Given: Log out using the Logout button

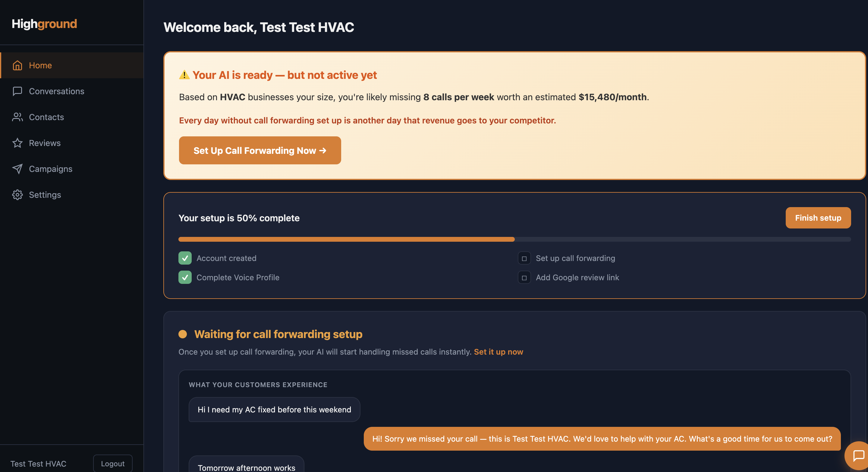Looking at the screenshot, I should (x=112, y=464).
